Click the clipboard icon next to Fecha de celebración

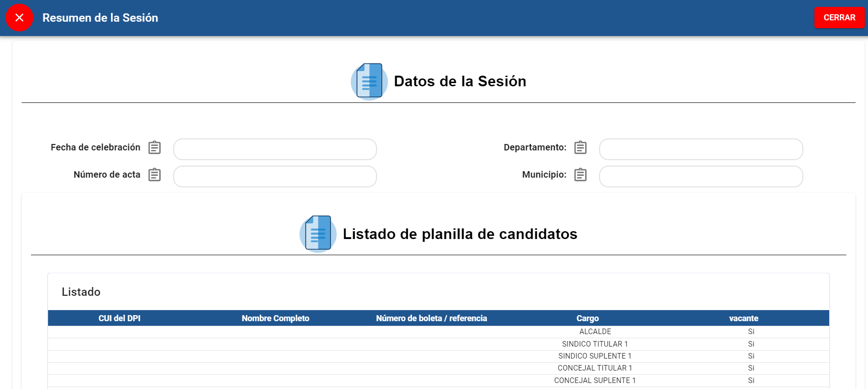point(154,148)
